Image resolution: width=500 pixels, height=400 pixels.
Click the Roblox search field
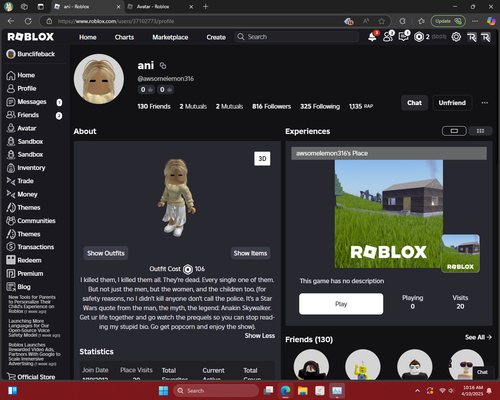(x=297, y=37)
